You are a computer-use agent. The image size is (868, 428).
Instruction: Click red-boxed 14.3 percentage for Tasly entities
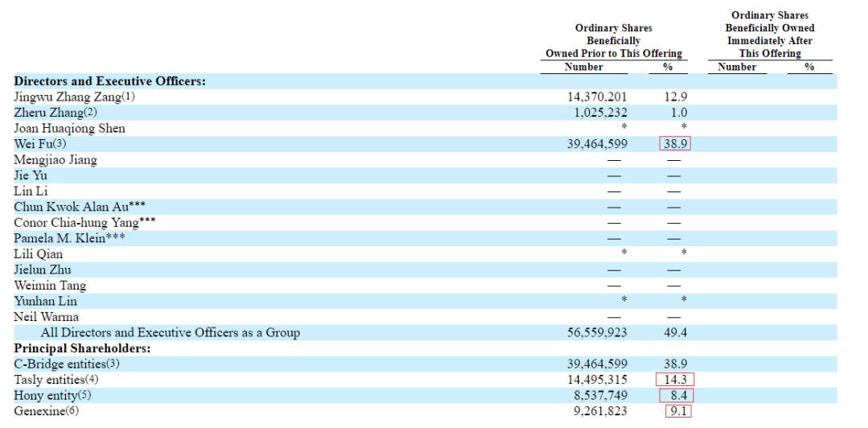point(674,379)
